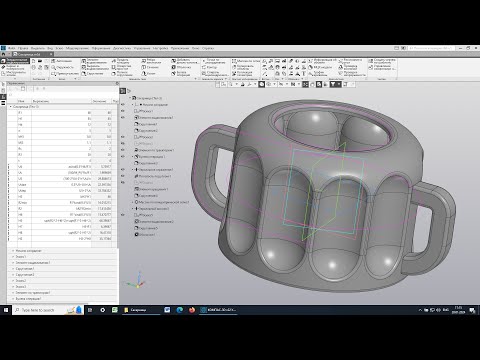Click the command search field in title bar
The width and height of the screenshot is (480, 360).
click(x=430, y=48)
